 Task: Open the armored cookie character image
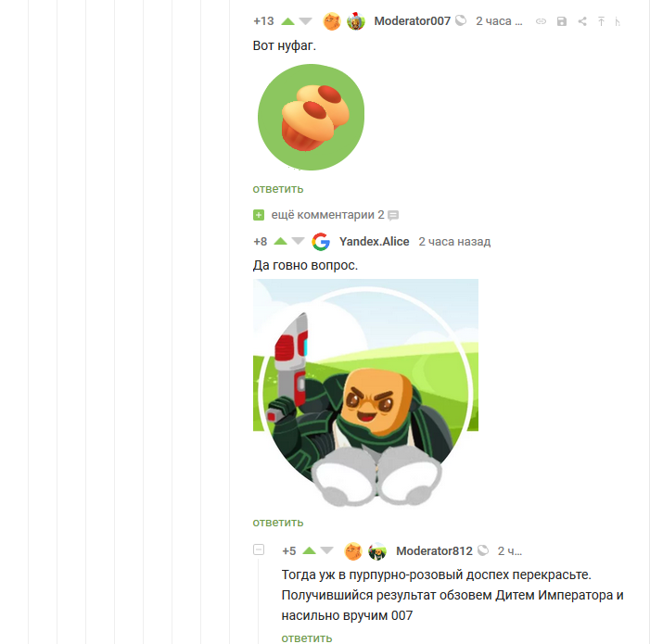point(365,393)
